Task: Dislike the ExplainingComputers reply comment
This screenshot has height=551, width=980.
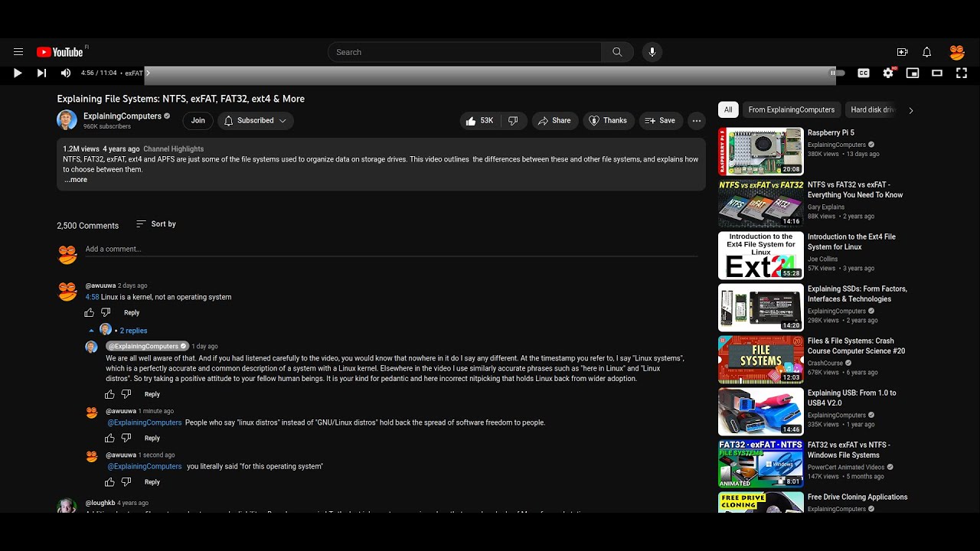Action: (126, 394)
